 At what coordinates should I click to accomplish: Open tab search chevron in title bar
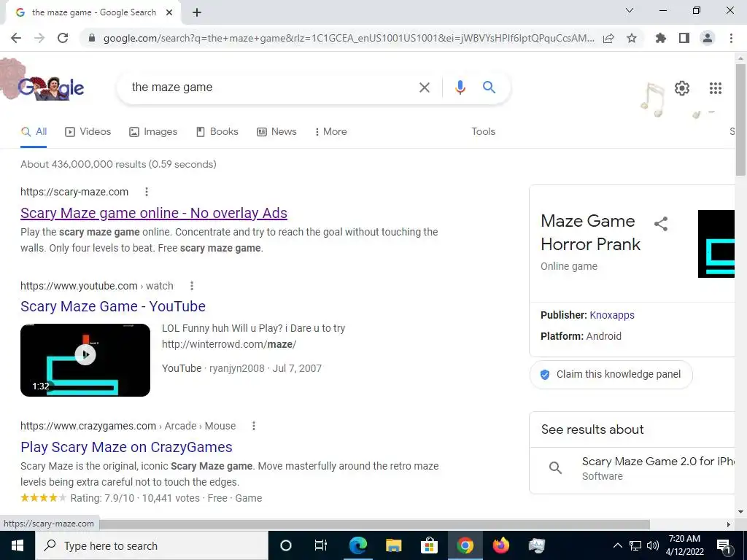pos(630,10)
